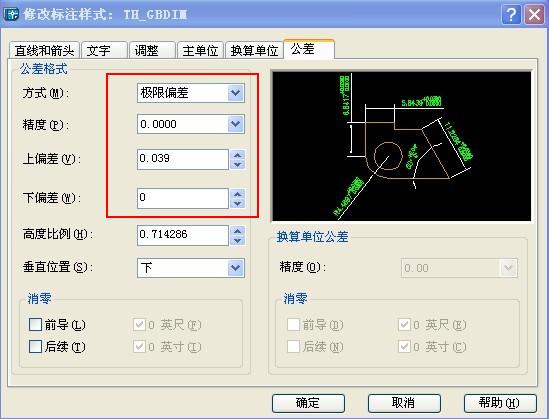Click the 高度比例 value field
Viewport: 549px width, 419px height.
[183, 235]
